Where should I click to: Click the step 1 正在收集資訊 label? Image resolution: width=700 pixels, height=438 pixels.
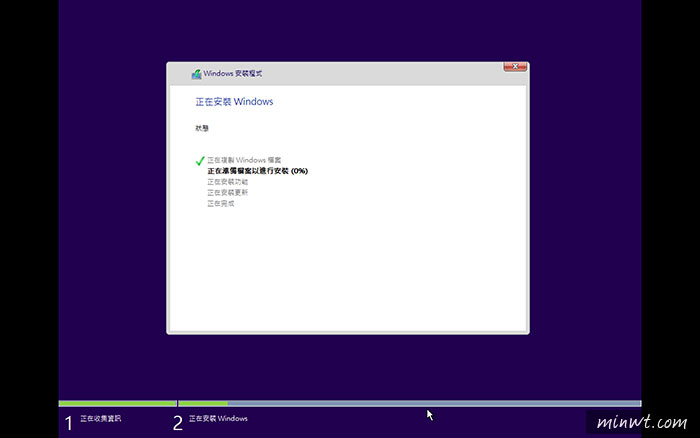100,419
